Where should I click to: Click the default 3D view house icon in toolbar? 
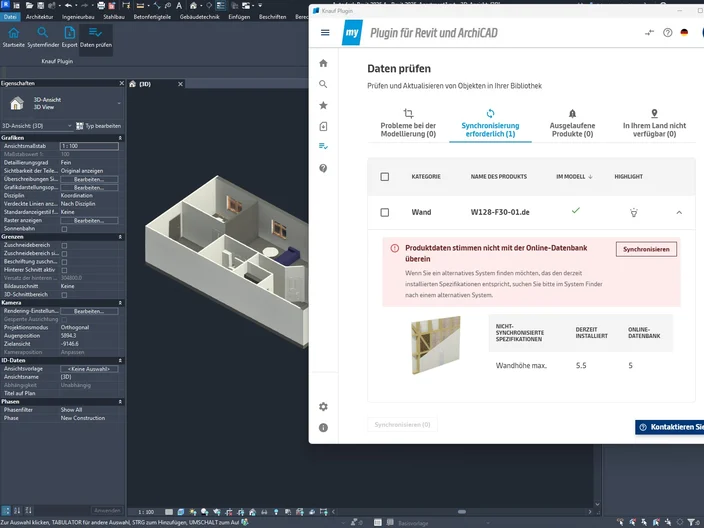pos(193,5)
